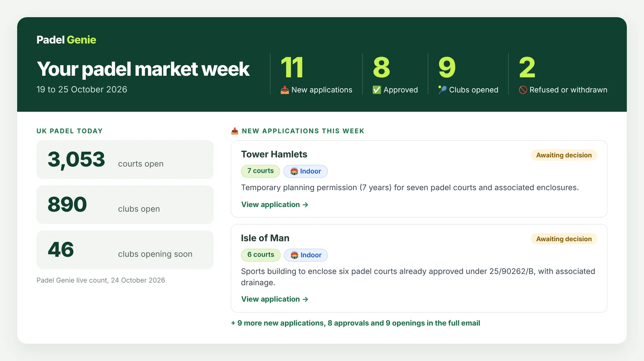Select the Tower Hamlets card title

(274, 154)
